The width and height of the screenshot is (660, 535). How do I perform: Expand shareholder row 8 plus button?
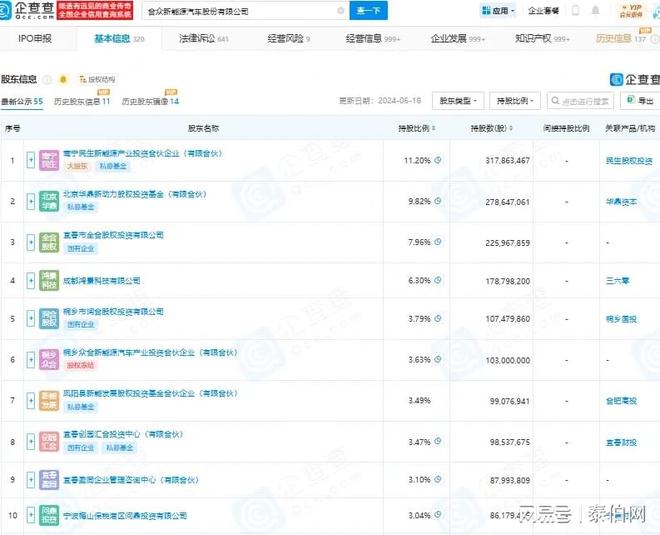click(31, 442)
